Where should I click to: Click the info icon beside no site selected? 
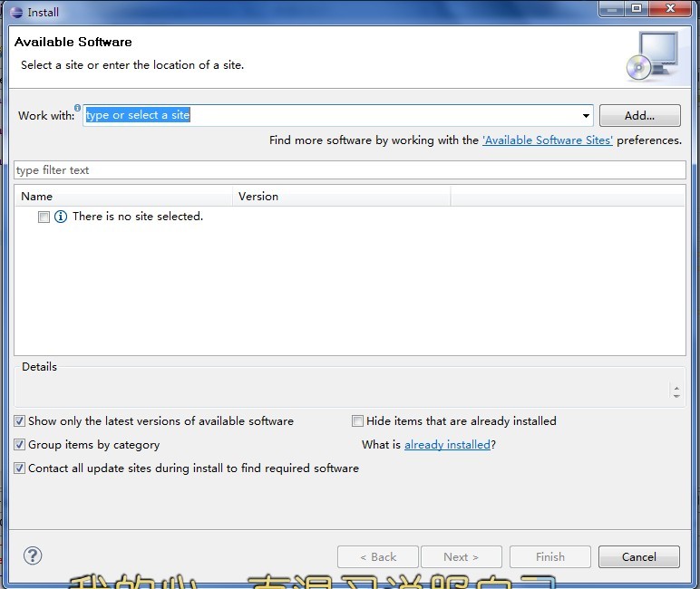(61, 217)
